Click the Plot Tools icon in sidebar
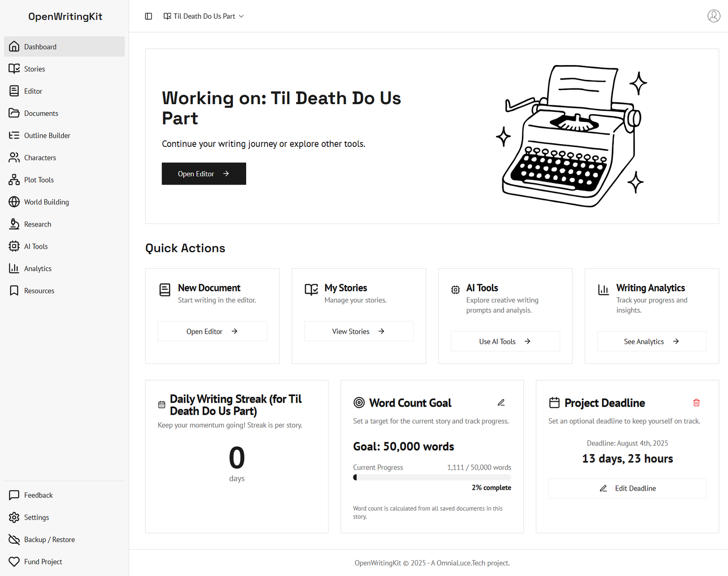Image resolution: width=728 pixels, height=576 pixels. (x=14, y=180)
